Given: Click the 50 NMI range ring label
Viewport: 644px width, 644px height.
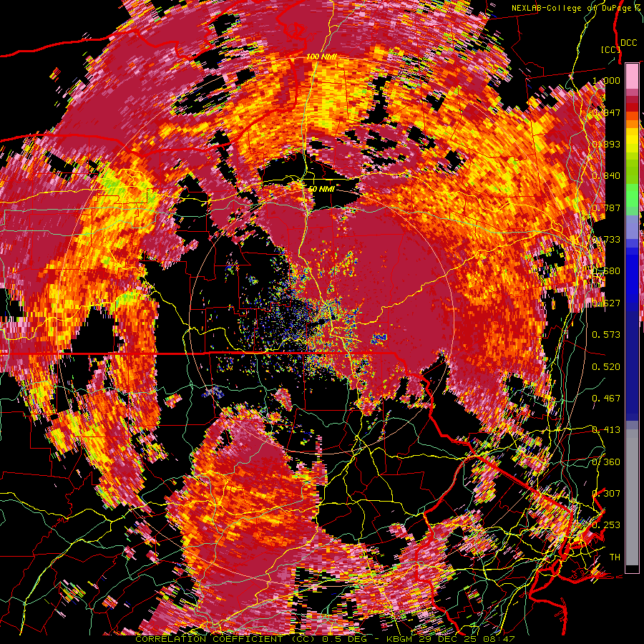Looking at the screenshot, I should click(321, 189).
